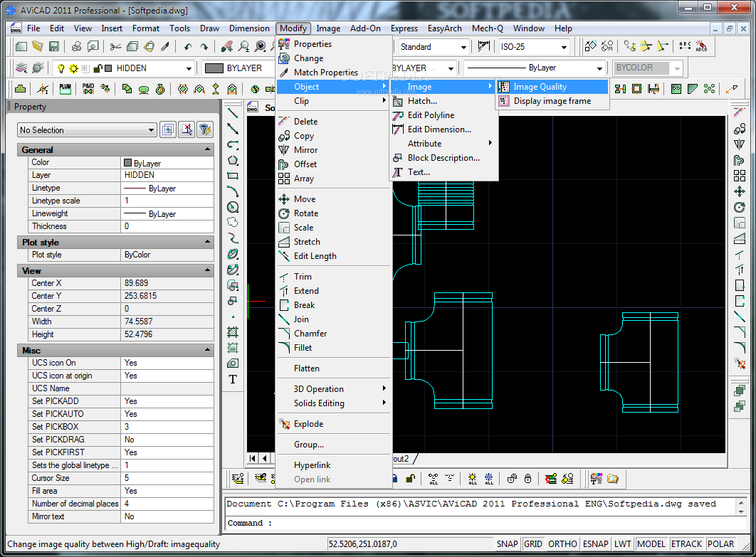The width and height of the screenshot is (756, 557).
Task: Toggle SNAP in the status bar
Action: point(508,544)
